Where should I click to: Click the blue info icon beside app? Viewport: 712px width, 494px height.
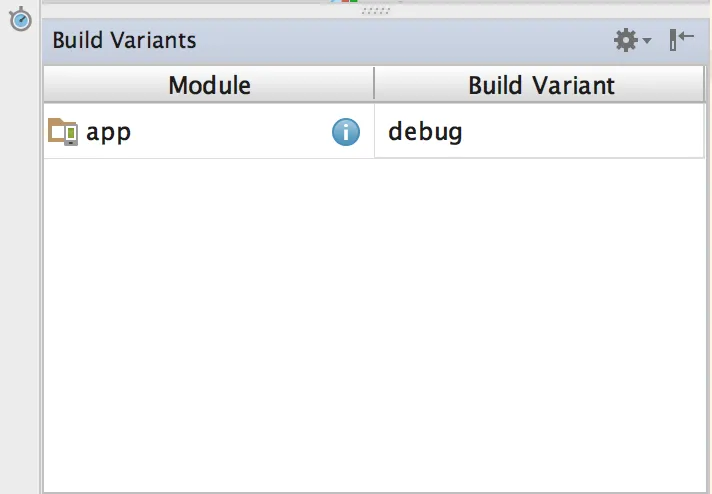pos(346,132)
